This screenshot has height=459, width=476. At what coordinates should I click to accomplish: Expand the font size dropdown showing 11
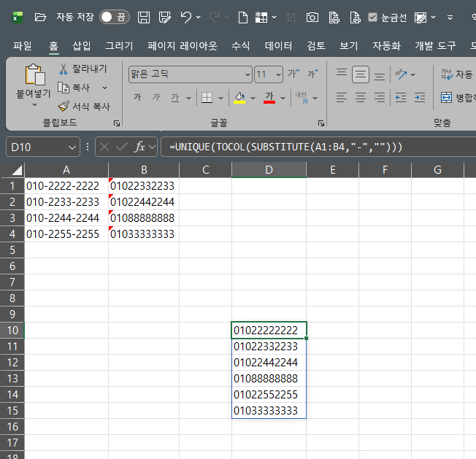coord(278,74)
